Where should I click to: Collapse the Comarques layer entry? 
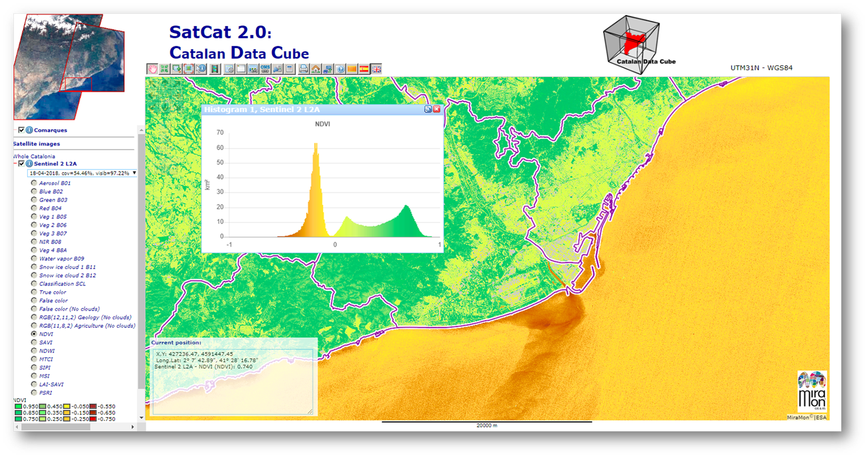pyautogui.click(x=15, y=130)
